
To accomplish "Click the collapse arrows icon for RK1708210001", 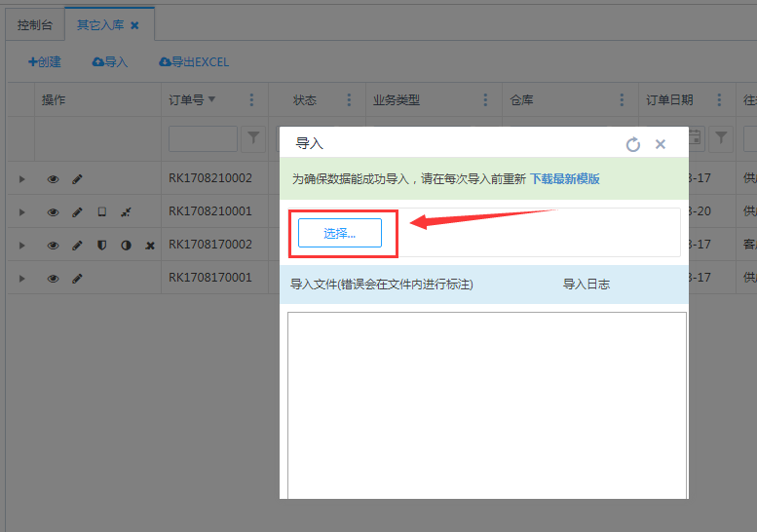I will point(126,212).
